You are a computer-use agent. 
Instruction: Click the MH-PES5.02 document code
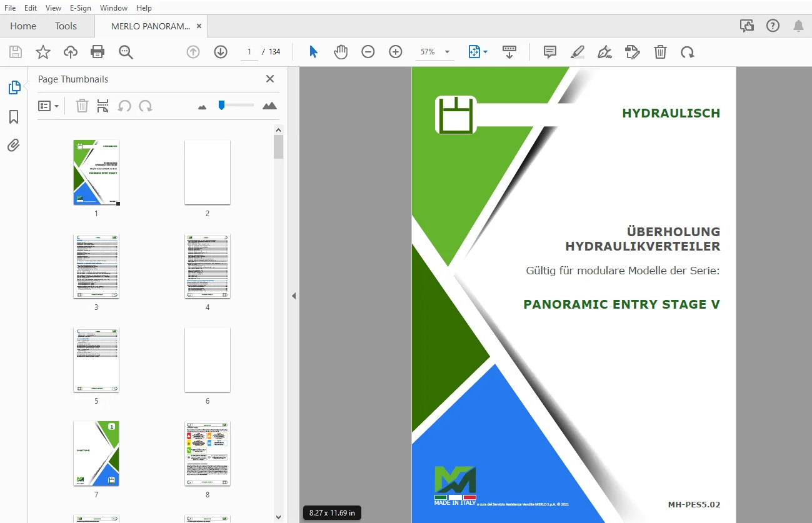pos(694,505)
